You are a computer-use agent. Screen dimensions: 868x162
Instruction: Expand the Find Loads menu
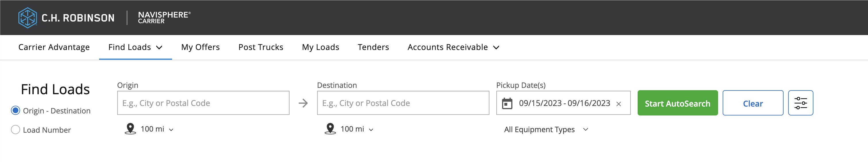point(135,47)
